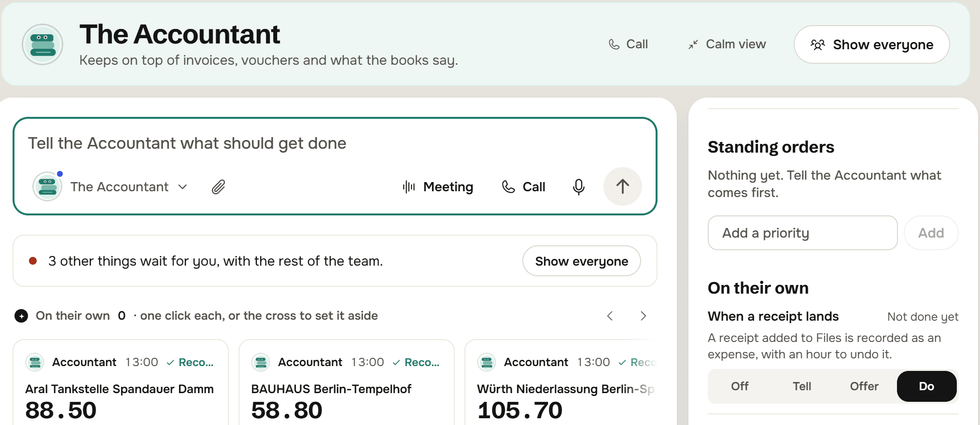Switch to Calm view
The height and width of the screenshot is (425, 980).
coord(727,44)
